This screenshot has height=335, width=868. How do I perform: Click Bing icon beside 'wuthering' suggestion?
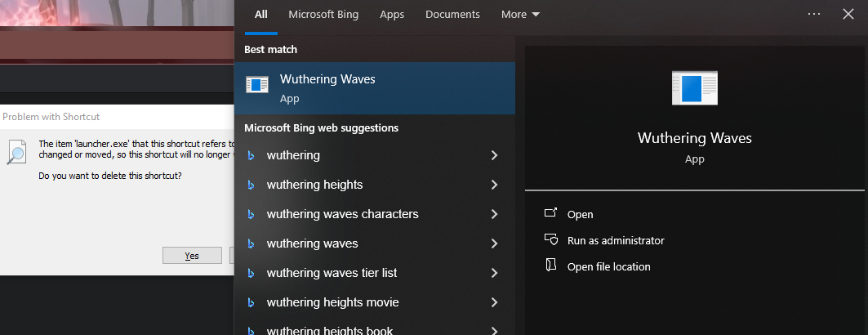pyautogui.click(x=251, y=156)
